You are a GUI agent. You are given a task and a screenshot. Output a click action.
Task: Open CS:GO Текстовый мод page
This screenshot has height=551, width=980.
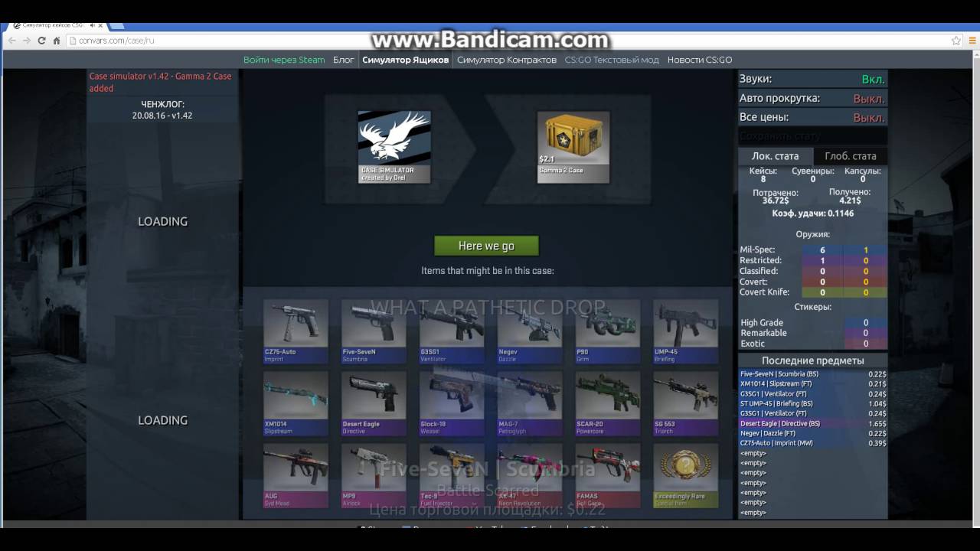tap(612, 60)
